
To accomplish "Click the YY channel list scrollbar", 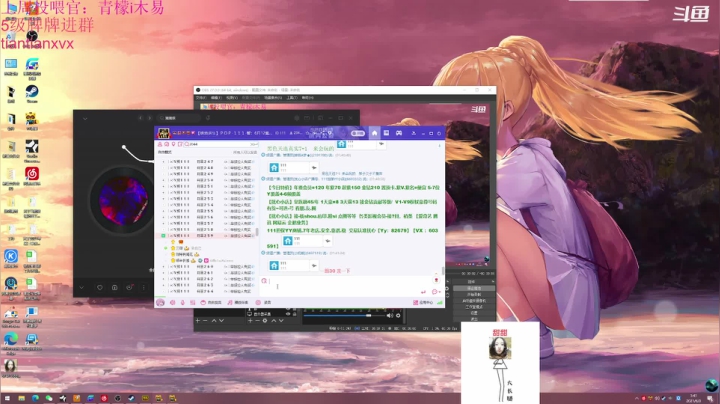I will coord(257,232).
